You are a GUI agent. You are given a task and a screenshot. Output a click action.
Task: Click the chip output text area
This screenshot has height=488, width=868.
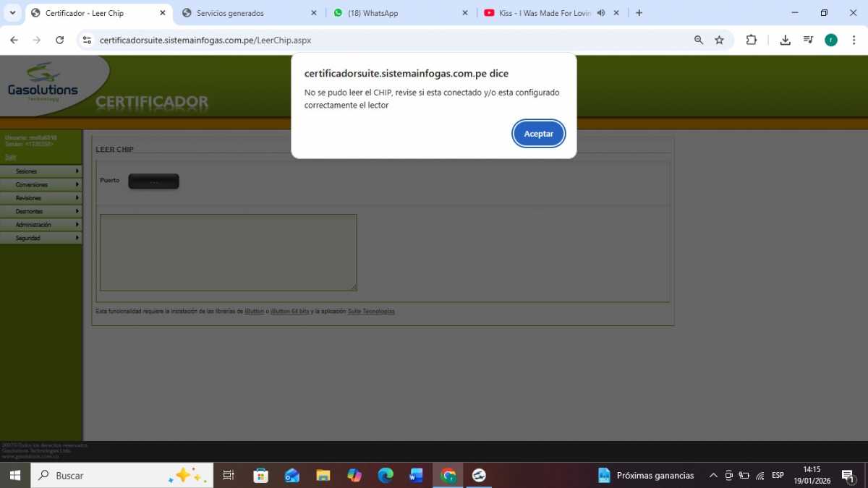tap(228, 252)
